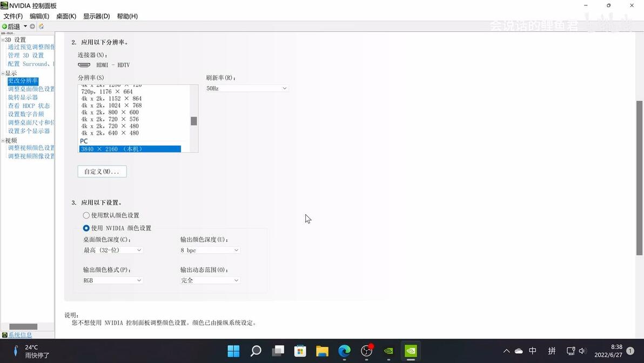Collapse the 视频 tree node
Image resolution: width=644 pixels, height=363 pixels.
(x=3, y=141)
